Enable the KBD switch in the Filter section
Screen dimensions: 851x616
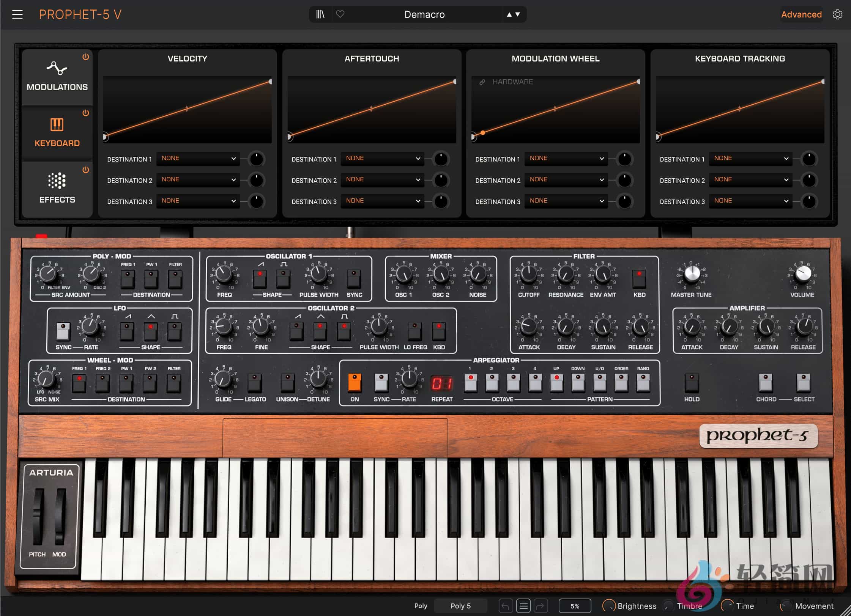coord(639,278)
